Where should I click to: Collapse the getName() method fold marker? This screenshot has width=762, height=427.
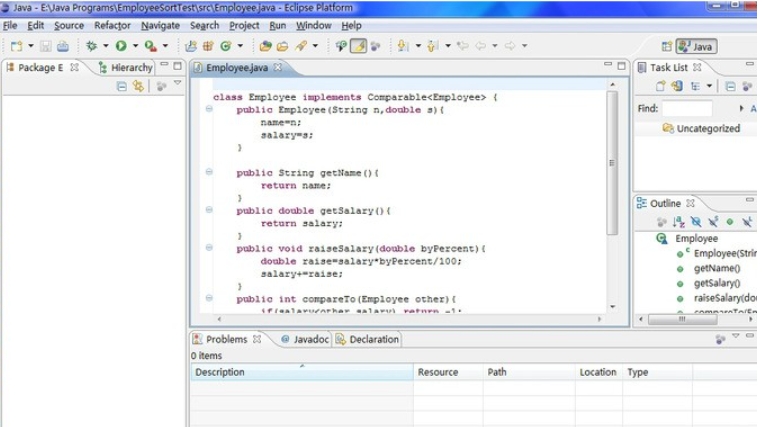[x=209, y=172]
